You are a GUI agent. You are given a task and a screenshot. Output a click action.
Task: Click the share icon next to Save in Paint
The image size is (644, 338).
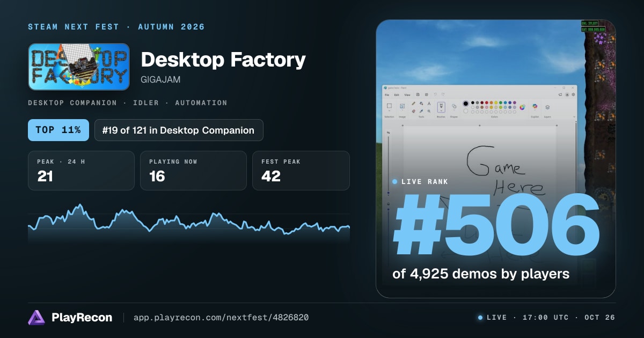tap(426, 94)
